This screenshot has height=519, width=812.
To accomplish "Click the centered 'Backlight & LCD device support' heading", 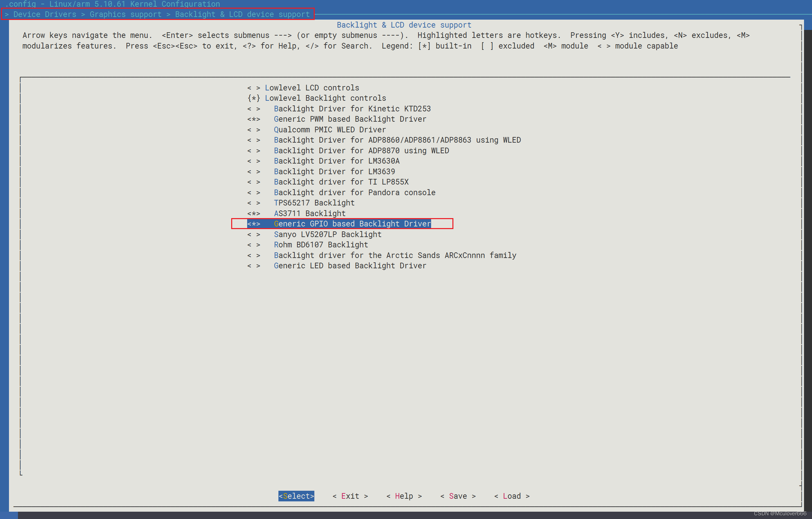I will tap(404, 25).
